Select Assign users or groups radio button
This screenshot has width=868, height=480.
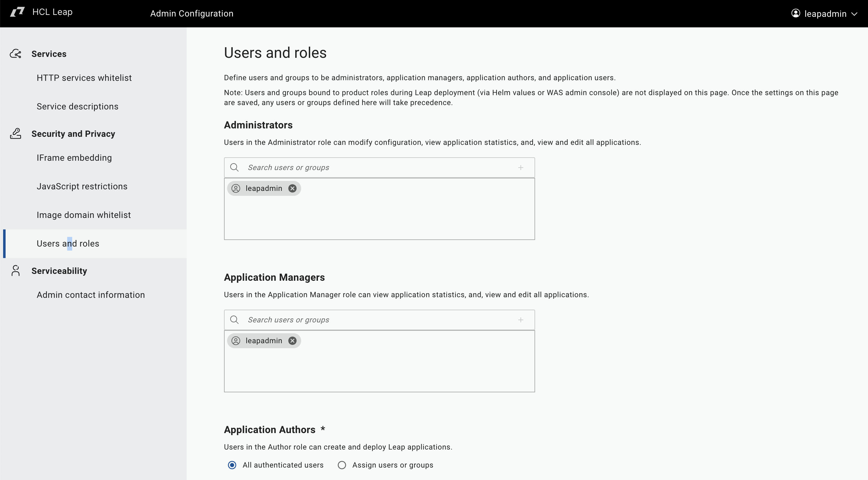point(342,465)
